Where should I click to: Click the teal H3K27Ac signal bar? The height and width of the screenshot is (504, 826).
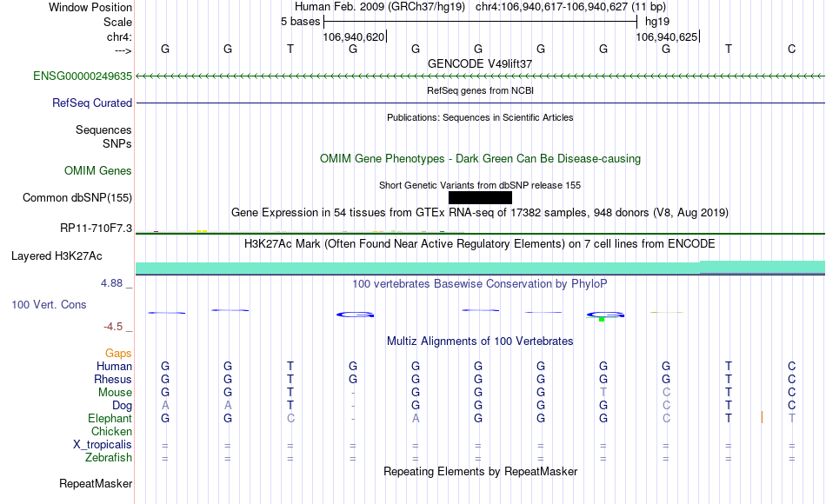(x=480, y=268)
